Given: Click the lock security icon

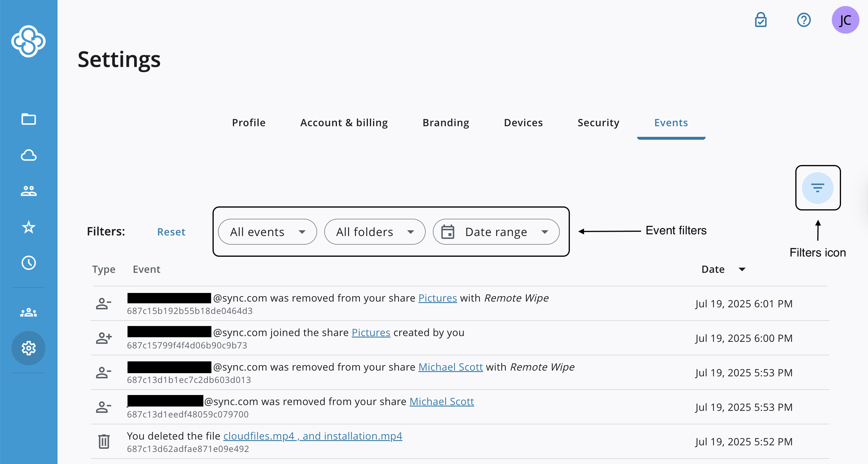Looking at the screenshot, I should (x=761, y=20).
